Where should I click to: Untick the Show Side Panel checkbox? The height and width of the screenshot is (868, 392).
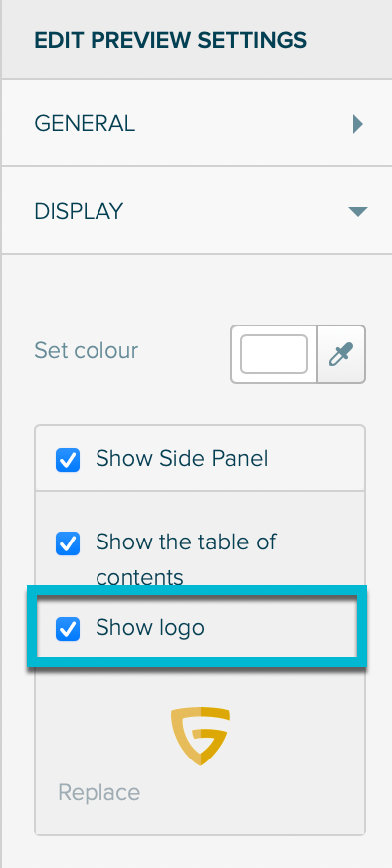(68, 460)
